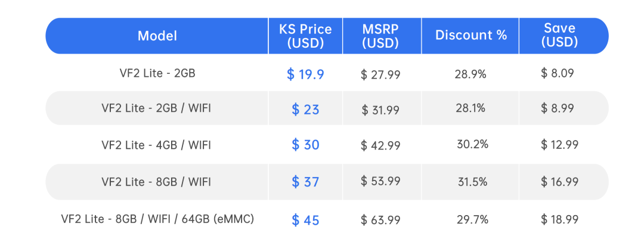Select the 31.5% discount cell
This screenshot has height=252, width=644.
[x=473, y=182]
